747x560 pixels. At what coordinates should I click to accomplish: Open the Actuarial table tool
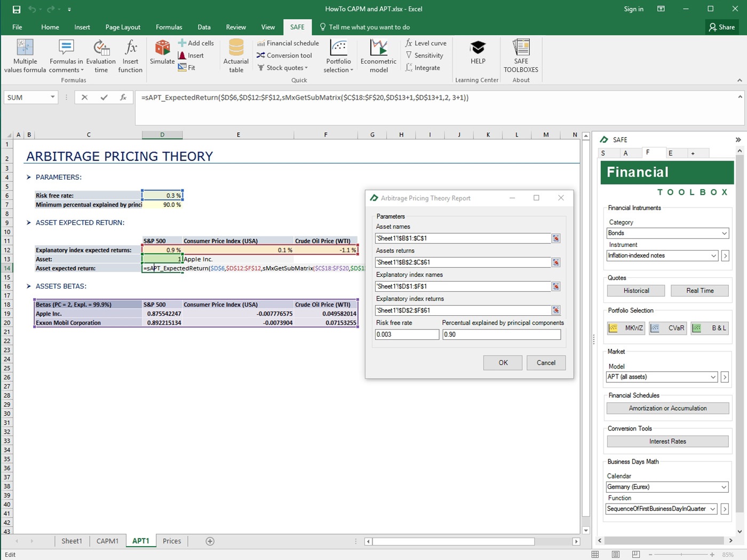coord(236,56)
